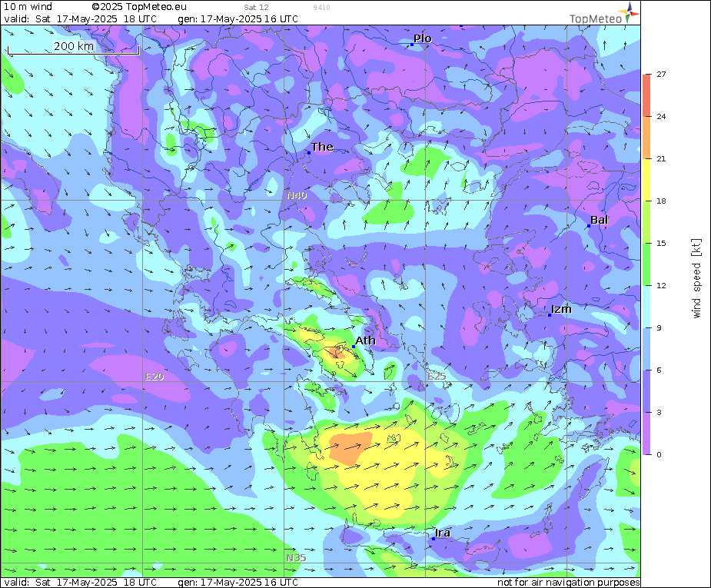Click the 'wind speed [kt]' legend label
This screenshot has height=588, width=711.
[696, 278]
